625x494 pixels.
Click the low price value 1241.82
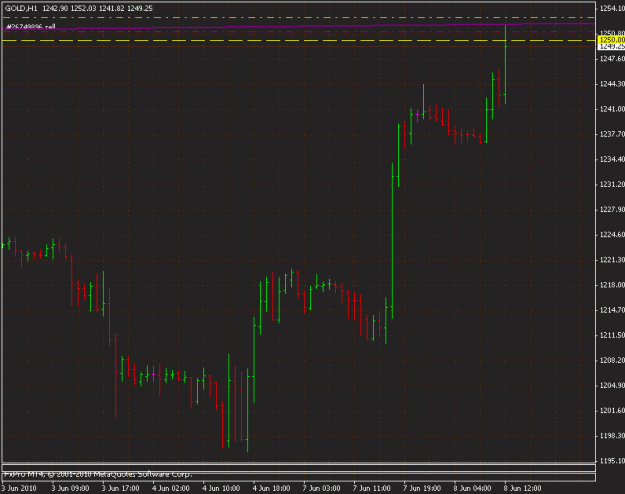tap(112, 8)
